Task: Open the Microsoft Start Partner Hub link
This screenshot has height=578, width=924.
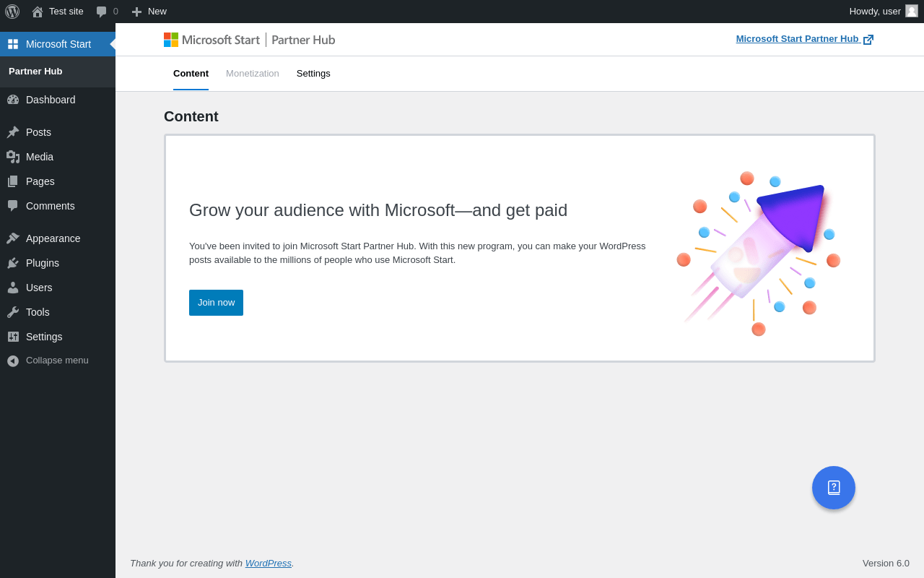Action: (804, 39)
